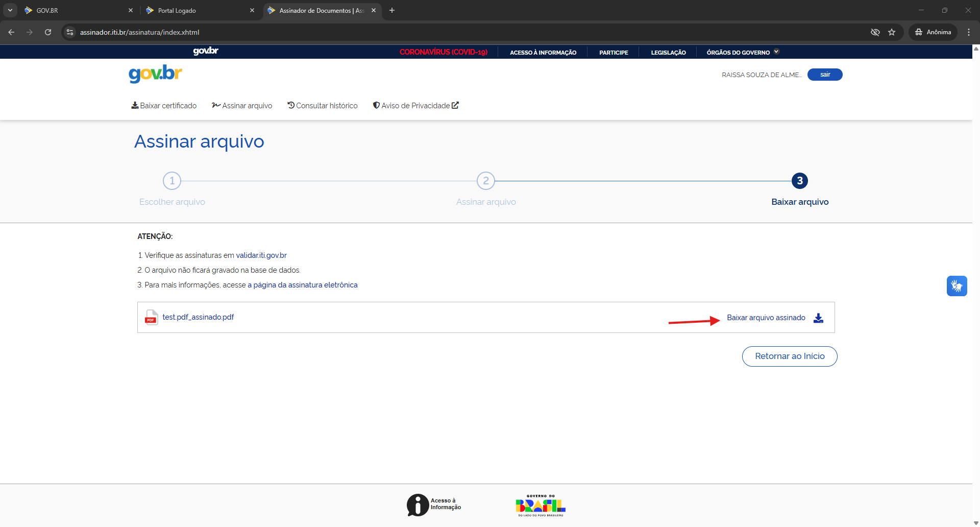980x527 pixels.
Task: Click step 1 Escolher arquivo circle
Action: pyautogui.click(x=172, y=181)
